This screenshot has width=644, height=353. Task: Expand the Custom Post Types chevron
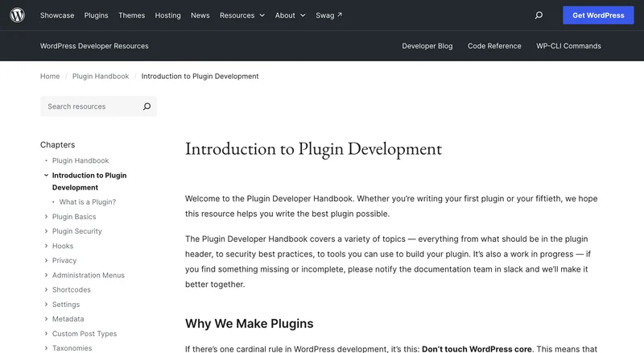coord(46,334)
